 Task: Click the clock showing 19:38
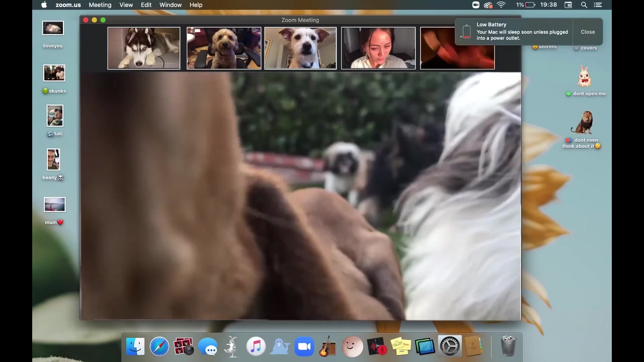(548, 5)
